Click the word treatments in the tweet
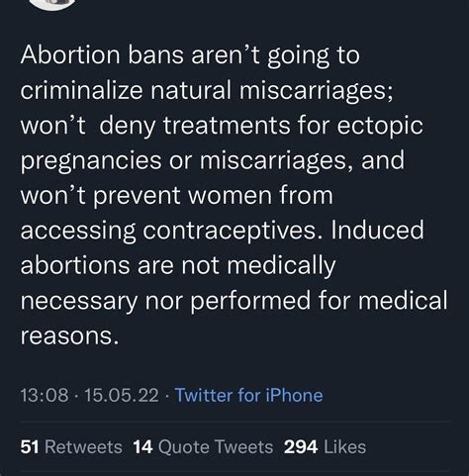469x476 pixels. (x=227, y=126)
